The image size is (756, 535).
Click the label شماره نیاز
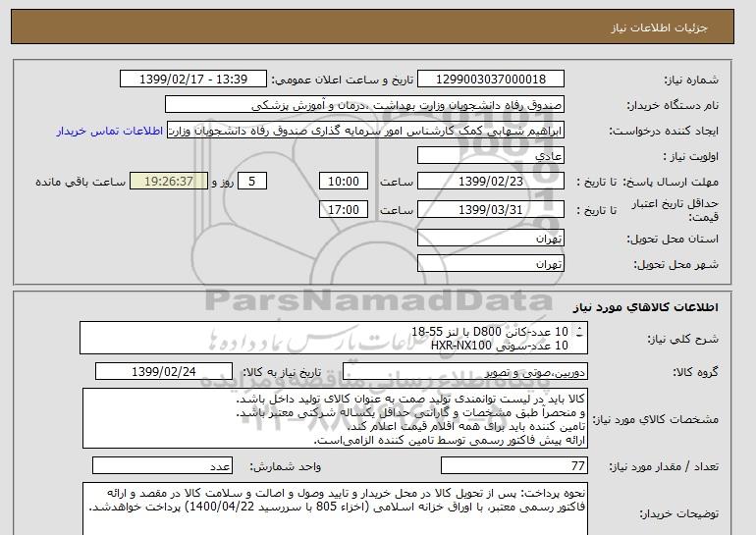tap(691, 80)
